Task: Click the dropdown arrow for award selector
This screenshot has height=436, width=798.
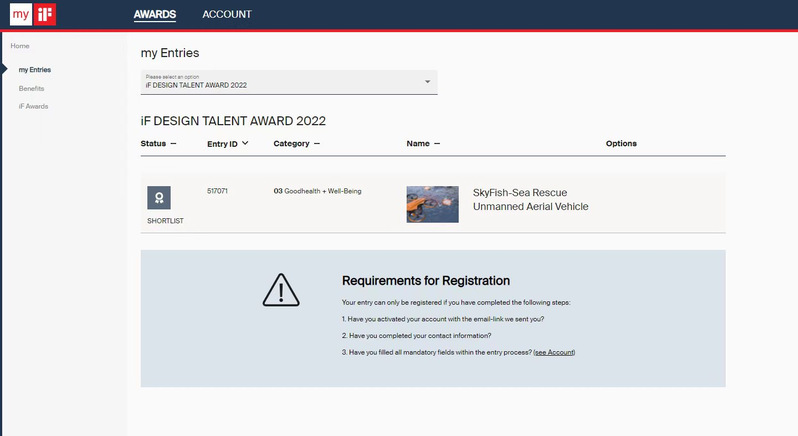Action: click(x=427, y=82)
